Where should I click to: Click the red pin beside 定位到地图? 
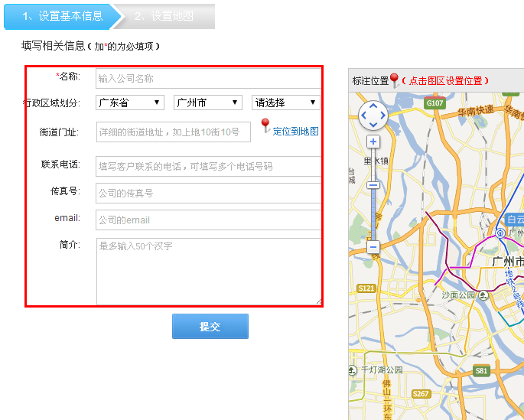click(x=265, y=125)
